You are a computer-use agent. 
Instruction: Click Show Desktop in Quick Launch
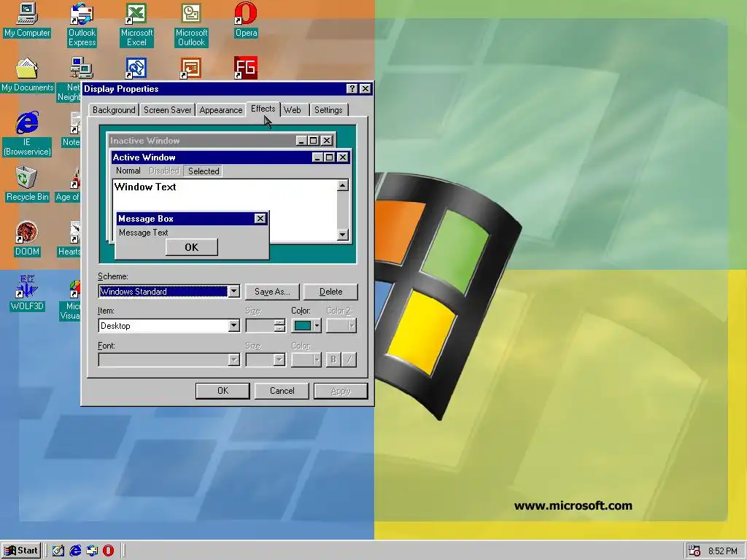pyautogui.click(x=58, y=551)
